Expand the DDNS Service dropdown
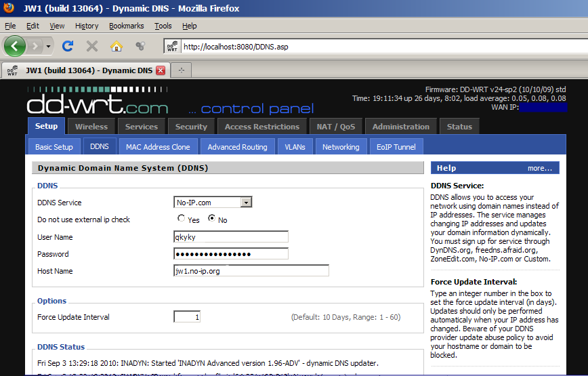 (x=213, y=203)
